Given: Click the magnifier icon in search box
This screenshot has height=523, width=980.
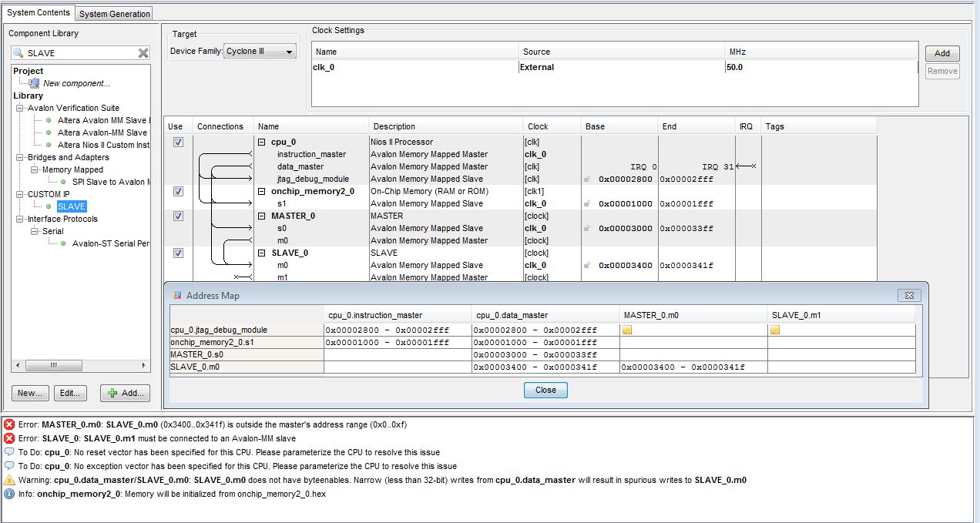Looking at the screenshot, I should tap(18, 53).
